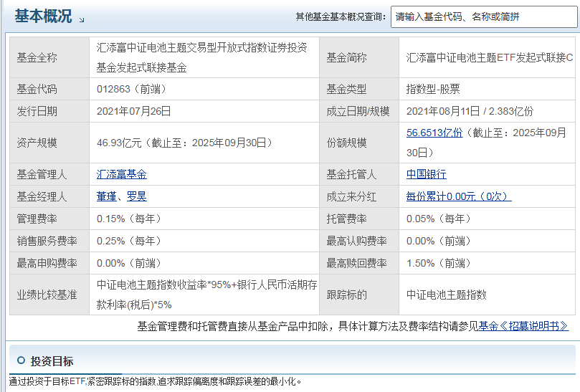Open the 汇添富基金 manager link
Viewport: 580px width, 392px height.
[x=122, y=174]
